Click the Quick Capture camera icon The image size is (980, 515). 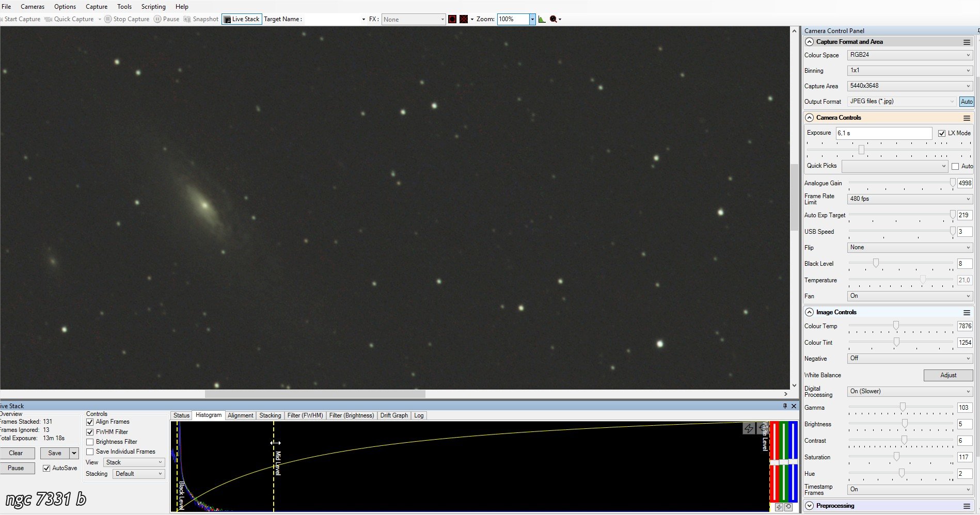tap(49, 19)
